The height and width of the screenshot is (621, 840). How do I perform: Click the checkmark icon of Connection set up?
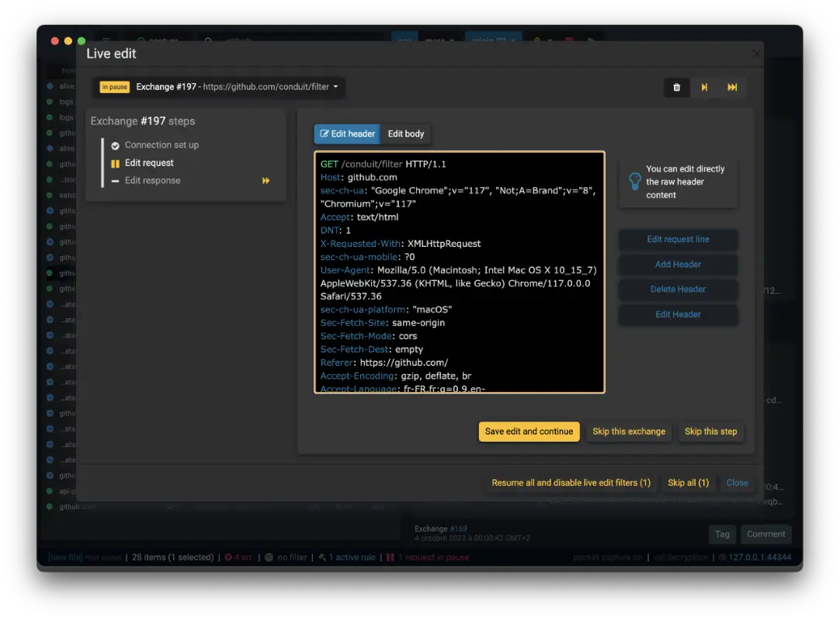click(x=115, y=146)
